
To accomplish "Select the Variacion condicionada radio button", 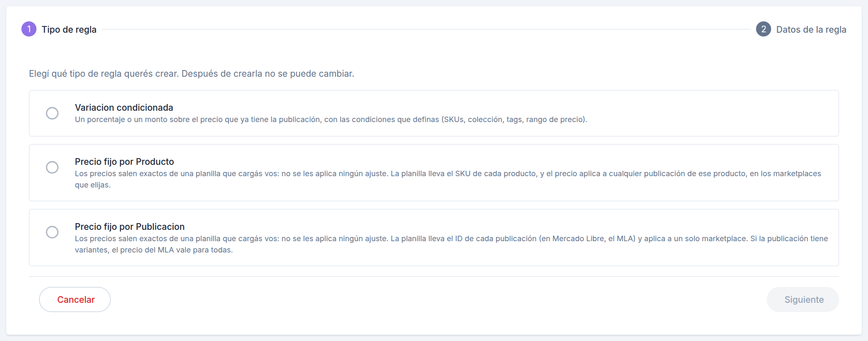I will 52,113.
